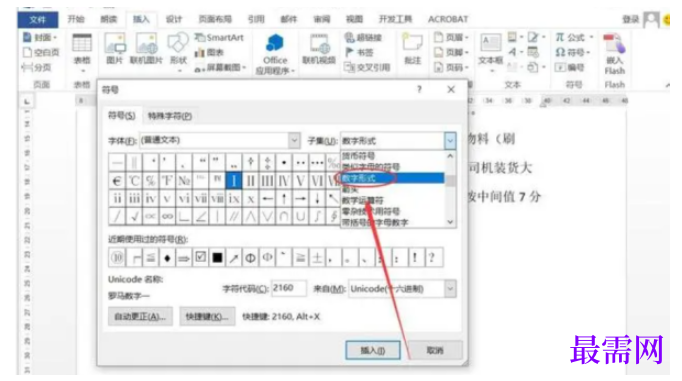
Task: Click the 嵌入 Flash icon
Action: point(614,44)
